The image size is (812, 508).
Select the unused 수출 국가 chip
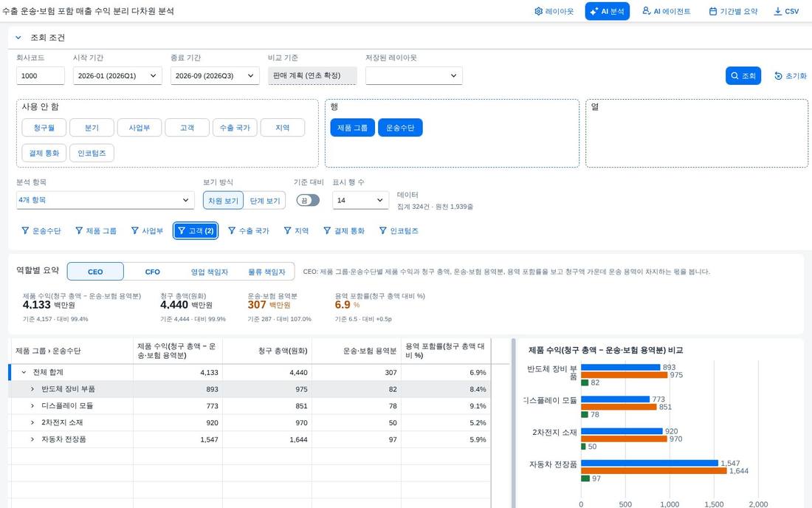[x=235, y=128]
